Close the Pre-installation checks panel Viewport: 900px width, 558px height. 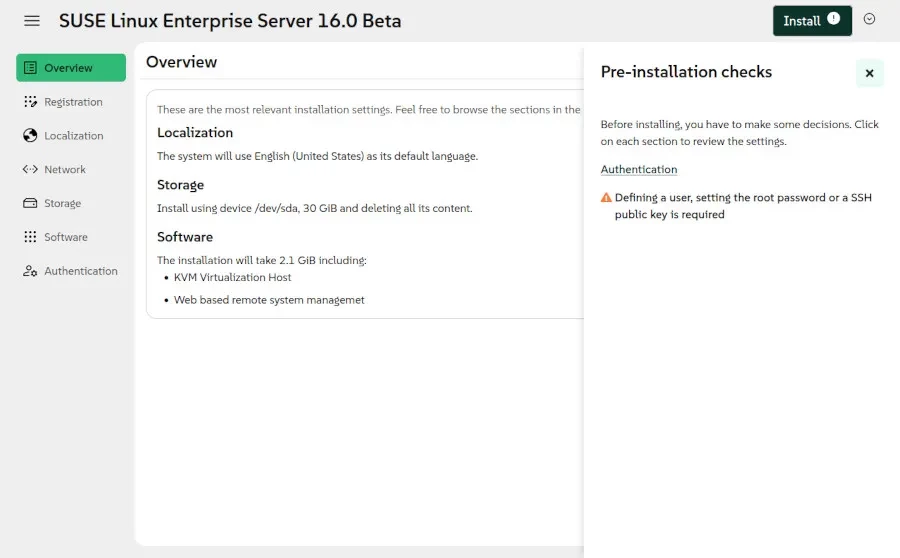click(x=869, y=73)
